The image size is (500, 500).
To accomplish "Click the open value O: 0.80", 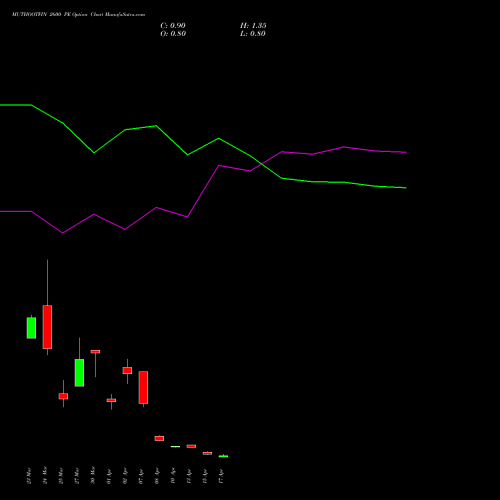I will coord(173,34).
